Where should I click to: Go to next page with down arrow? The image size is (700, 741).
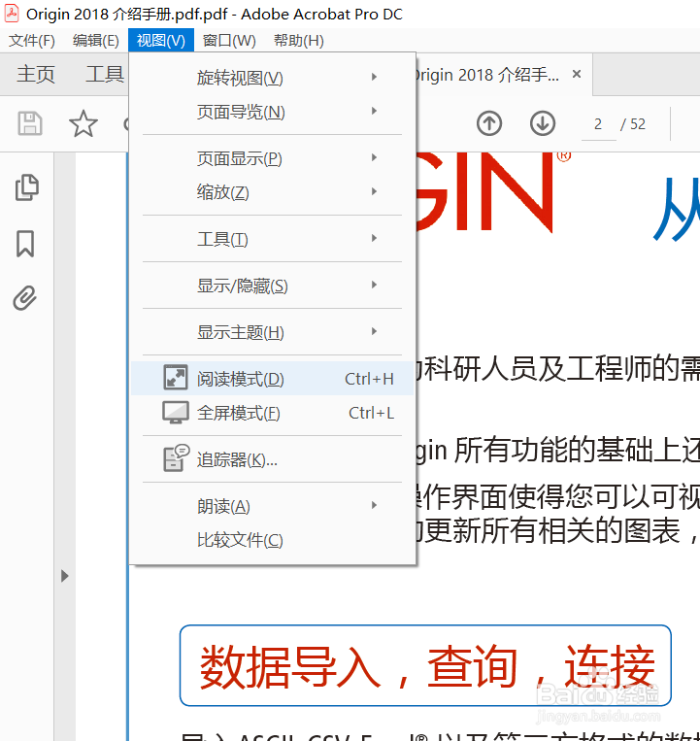click(x=543, y=123)
